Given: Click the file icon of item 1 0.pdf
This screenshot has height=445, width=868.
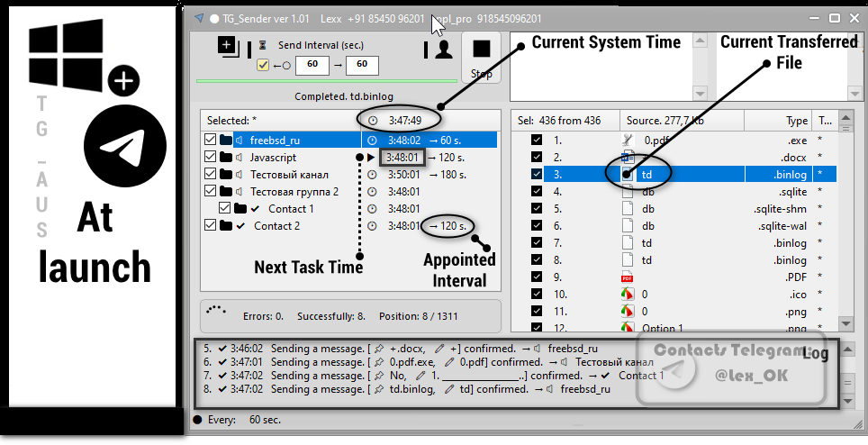Looking at the screenshot, I should (628, 140).
